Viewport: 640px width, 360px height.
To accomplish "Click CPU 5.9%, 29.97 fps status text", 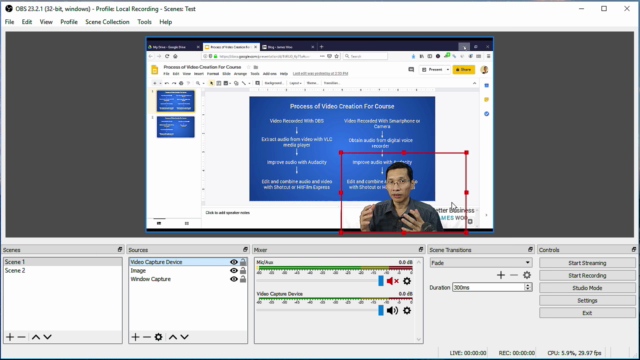I will tap(574, 353).
